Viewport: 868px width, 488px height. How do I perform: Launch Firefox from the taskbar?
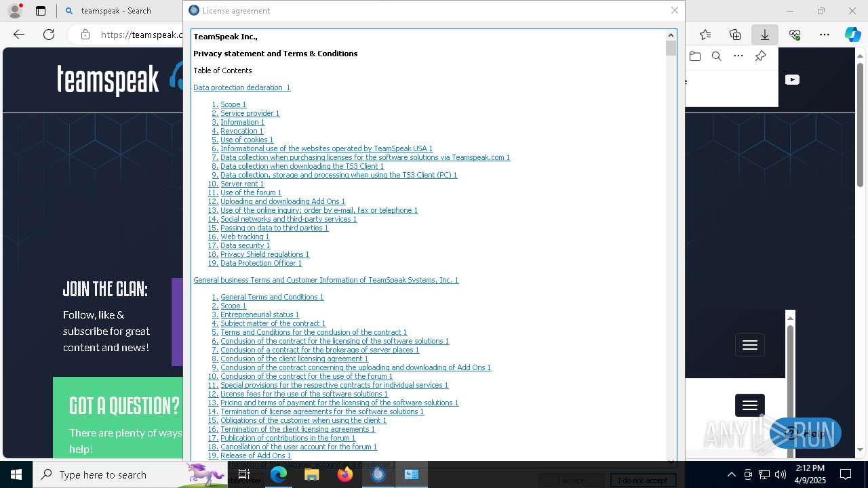pyautogui.click(x=345, y=474)
